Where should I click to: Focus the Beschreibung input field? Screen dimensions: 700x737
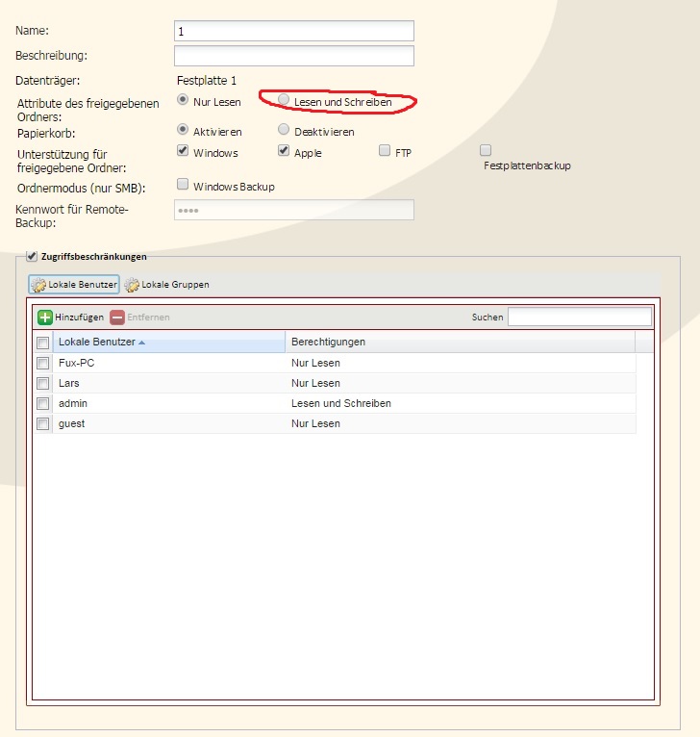pyautogui.click(x=294, y=56)
